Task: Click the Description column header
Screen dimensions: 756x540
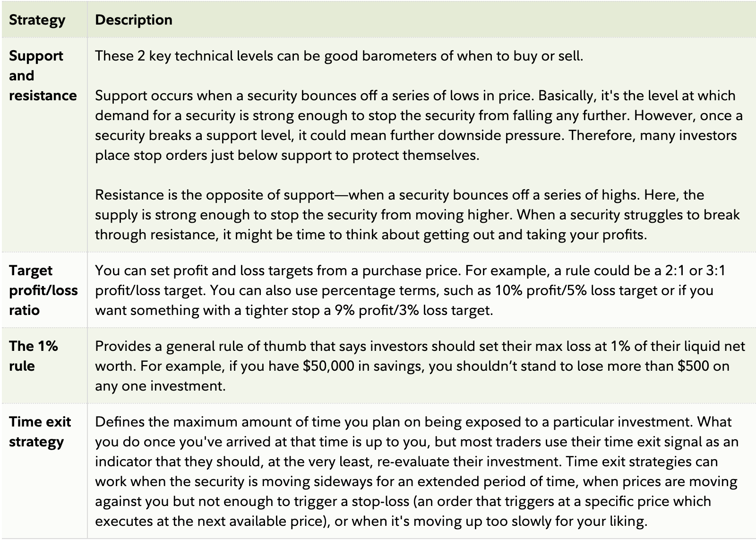Action: [133, 20]
